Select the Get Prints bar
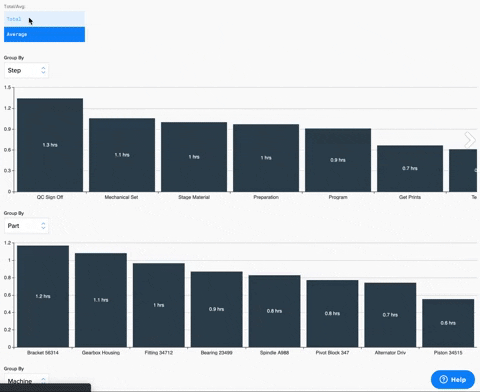 tap(410, 169)
